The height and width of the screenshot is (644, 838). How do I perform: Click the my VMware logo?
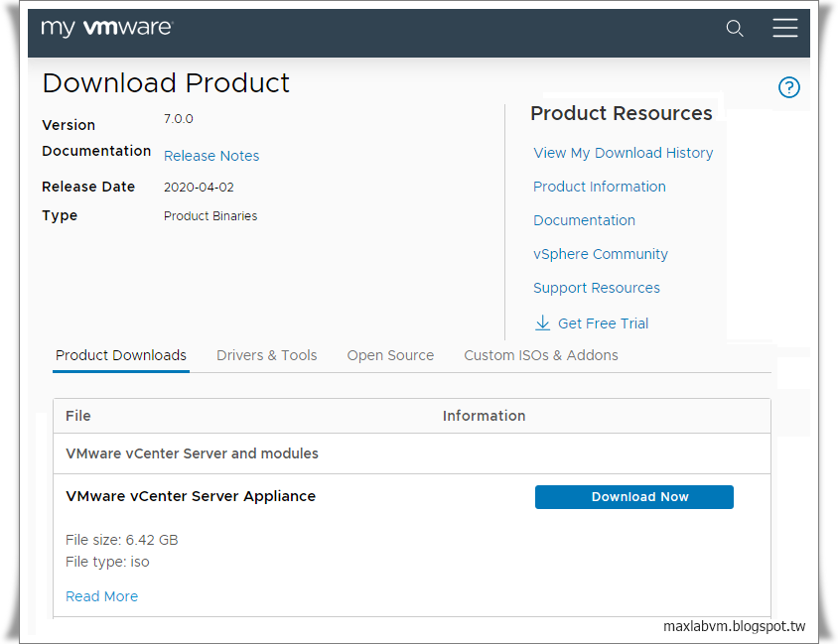pos(106,29)
